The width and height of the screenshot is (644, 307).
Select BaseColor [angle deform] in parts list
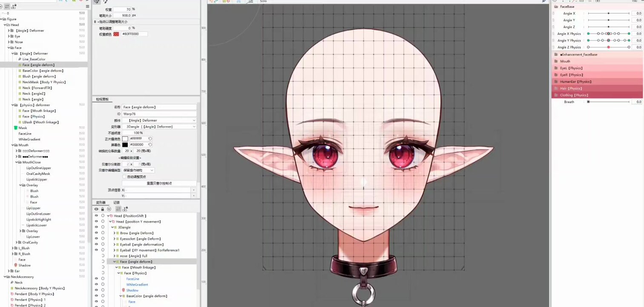coord(43,71)
